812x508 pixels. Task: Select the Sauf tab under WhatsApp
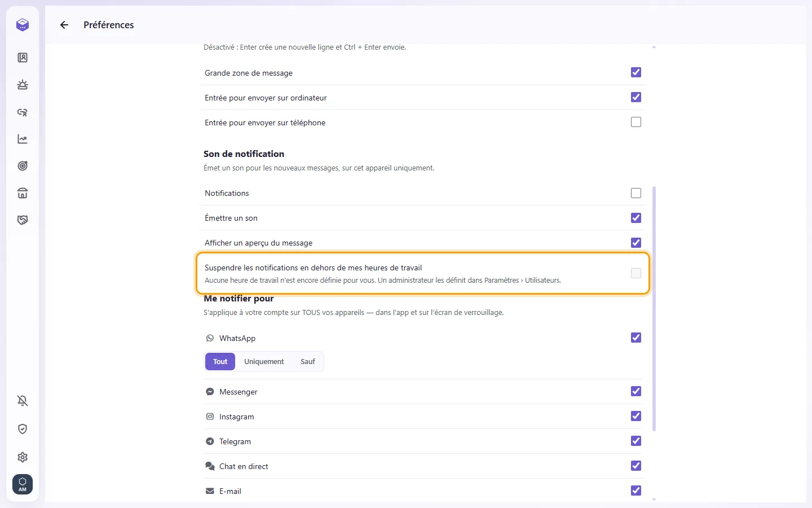tap(308, 362)
